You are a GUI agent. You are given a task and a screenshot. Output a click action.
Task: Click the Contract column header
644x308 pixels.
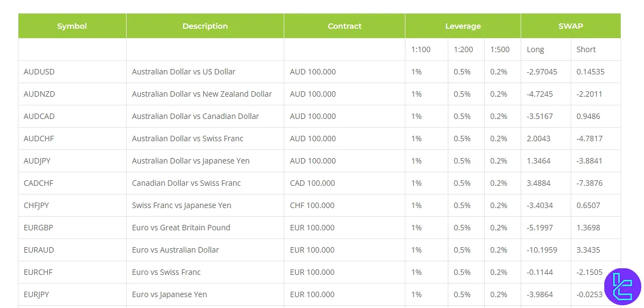pos(345,26)
